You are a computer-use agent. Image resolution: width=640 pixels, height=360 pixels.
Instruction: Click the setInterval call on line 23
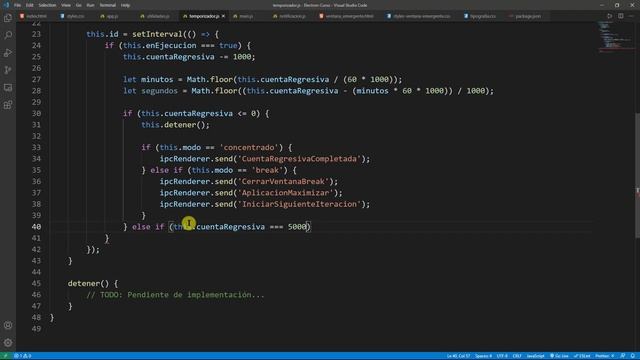(157, 34)
